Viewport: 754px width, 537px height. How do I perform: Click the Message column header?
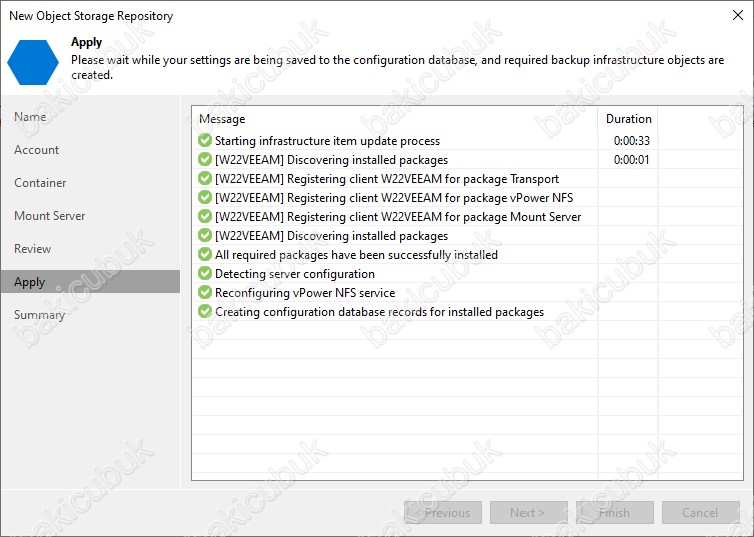tap(222, 119)
